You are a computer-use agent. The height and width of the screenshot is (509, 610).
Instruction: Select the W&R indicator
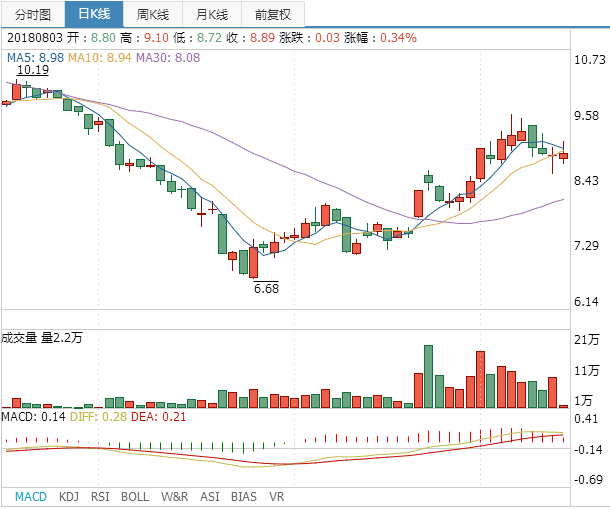tap(175, 497)
